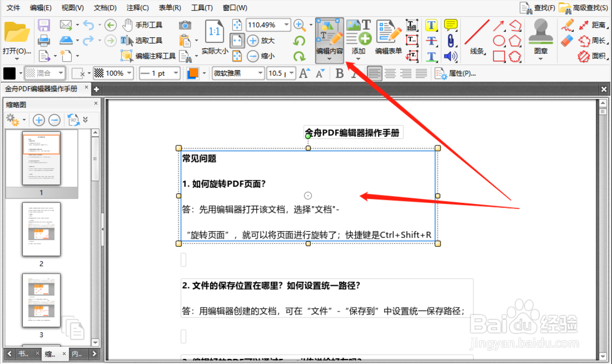612x364 pixels.
Task: Select page 2 thumbnail
Action: 41,229
